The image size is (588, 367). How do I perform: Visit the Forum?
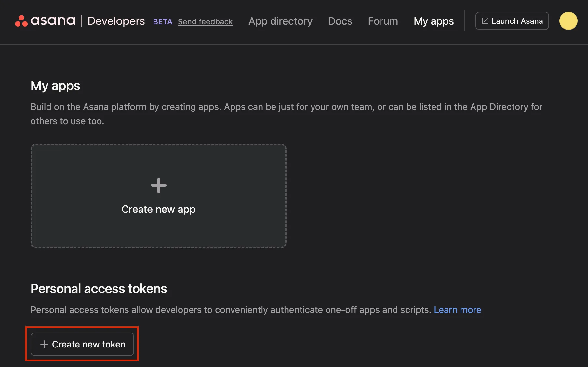coord(383,21)
